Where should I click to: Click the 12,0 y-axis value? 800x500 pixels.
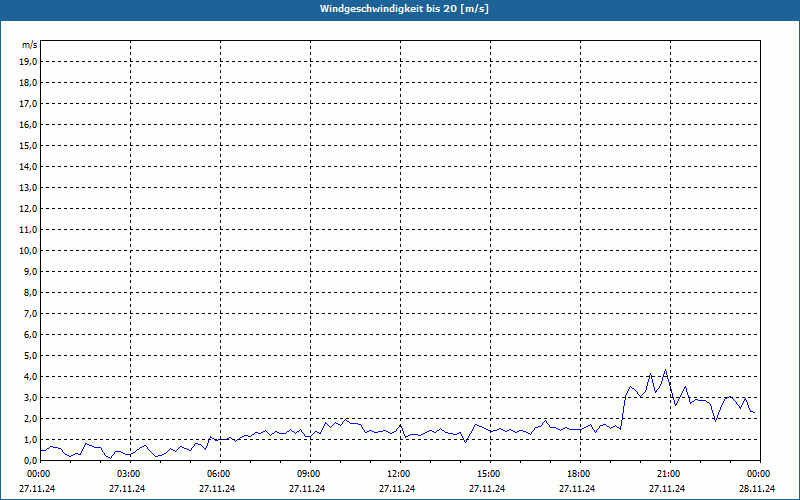click(x=28, y=209)
